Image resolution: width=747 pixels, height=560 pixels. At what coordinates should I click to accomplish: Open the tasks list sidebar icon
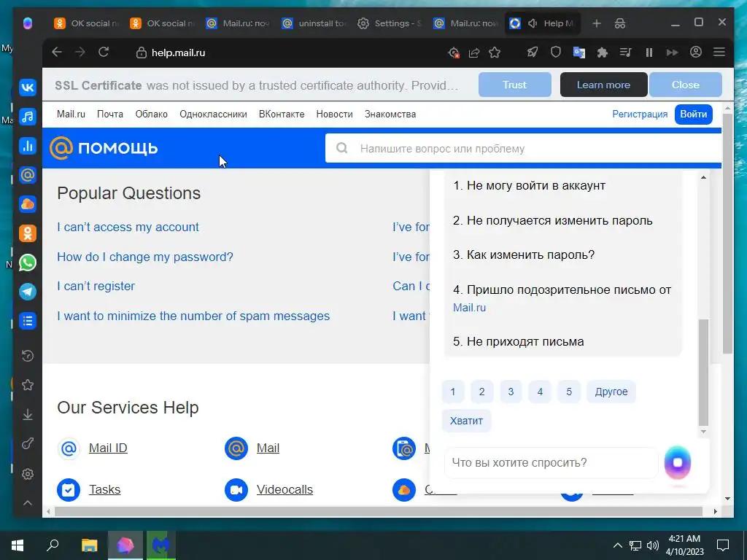(28, 321)
